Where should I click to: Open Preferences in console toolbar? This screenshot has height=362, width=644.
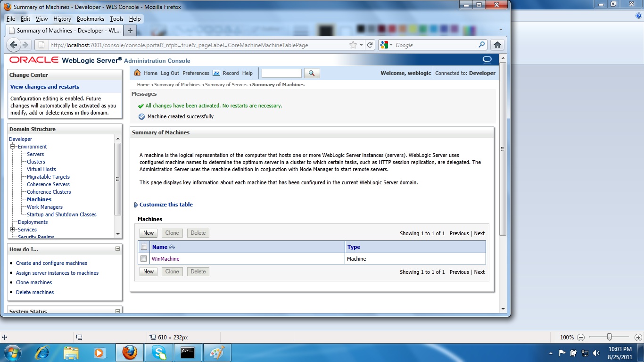(x=196, y=73)
